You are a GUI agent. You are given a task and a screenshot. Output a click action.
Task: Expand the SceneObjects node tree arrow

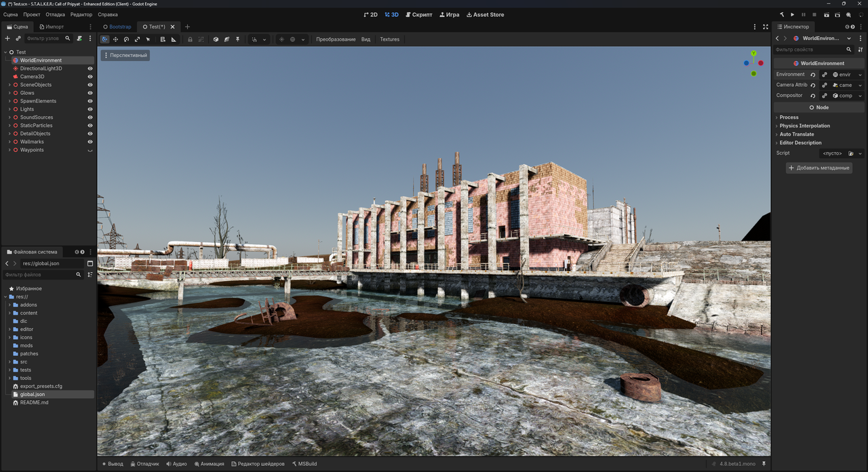[9, 85]
